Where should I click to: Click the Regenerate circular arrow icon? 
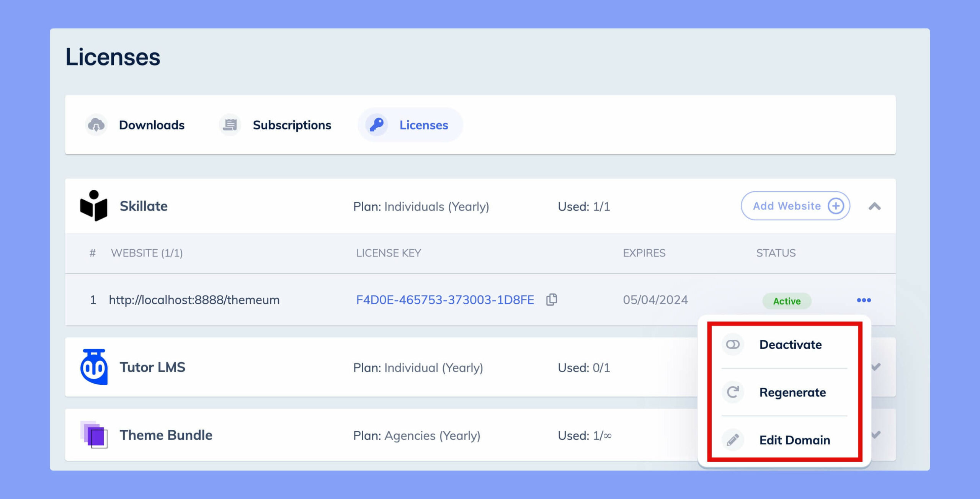coord(733,392)
